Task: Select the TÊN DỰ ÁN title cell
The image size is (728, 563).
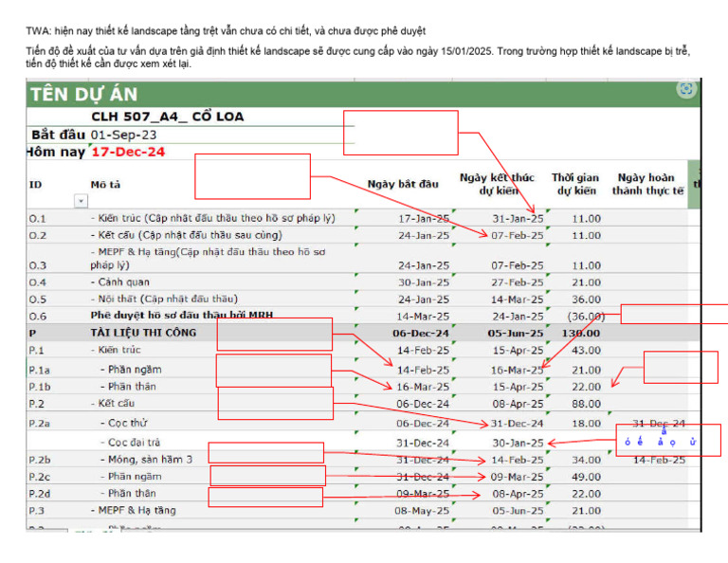Action: coord(84,94)
